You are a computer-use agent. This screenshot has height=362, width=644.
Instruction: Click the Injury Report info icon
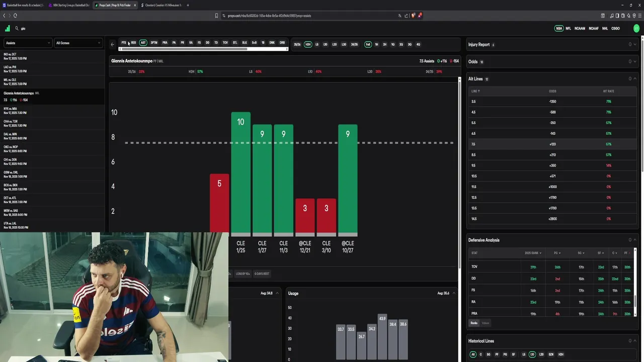pyautogui.click(x=630, y=44)
